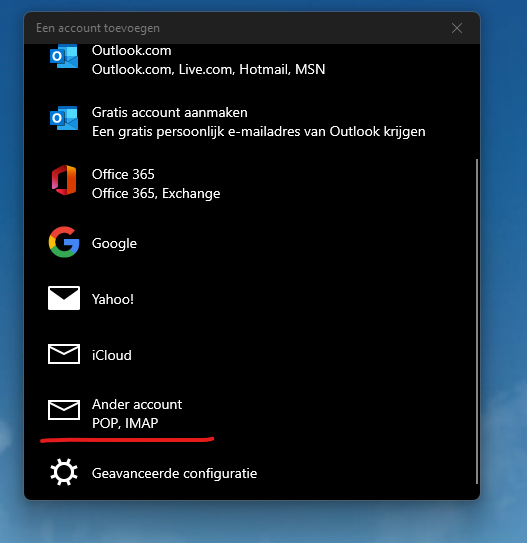Click text Outlook.com, Live.com, Hotmail, MSN

tap(208, 69)
